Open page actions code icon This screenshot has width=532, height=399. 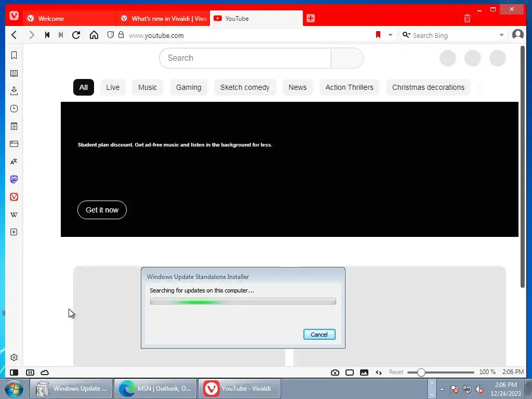click(x=379, y=372)
